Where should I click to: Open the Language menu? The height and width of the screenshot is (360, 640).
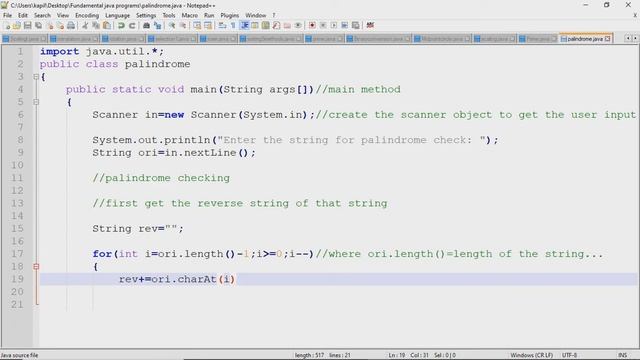coord(118,15)
